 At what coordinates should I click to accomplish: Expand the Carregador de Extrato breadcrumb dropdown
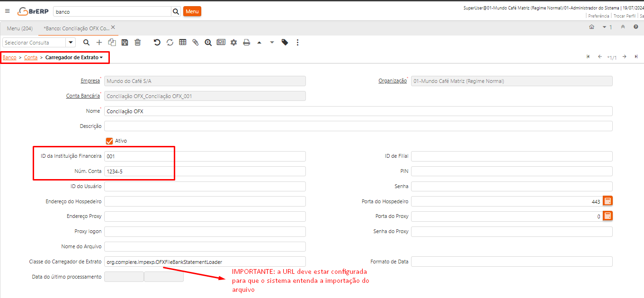click(x=101, y=57)
